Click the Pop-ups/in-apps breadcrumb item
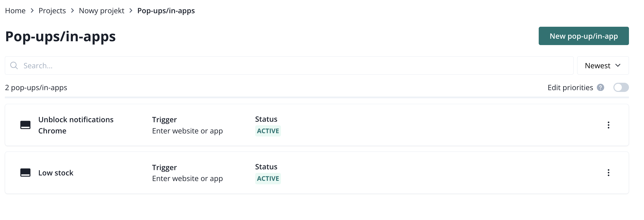 point(166,11)
